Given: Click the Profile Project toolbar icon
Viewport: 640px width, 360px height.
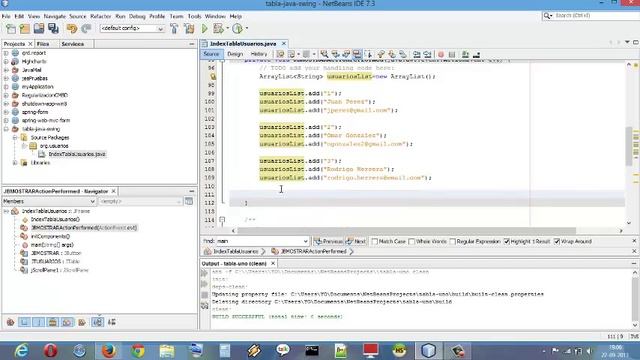Looking at the screenshot, I should click(x=238, y=29).
